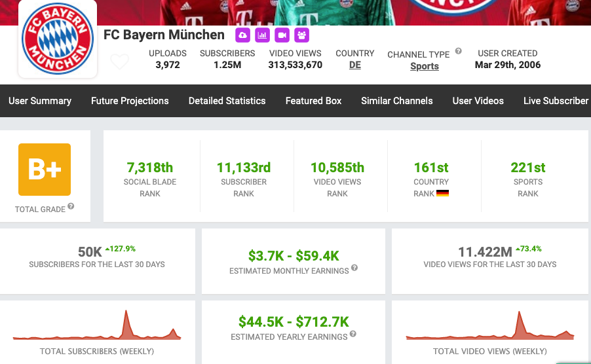The image size is (591, 364).
Task: Click the $3.7K - $59.4K monthly earnings
Action: [294, 256]
